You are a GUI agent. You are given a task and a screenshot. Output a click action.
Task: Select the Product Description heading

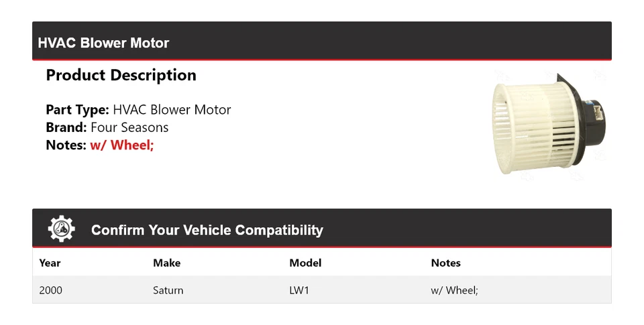(x=121, y=75)
